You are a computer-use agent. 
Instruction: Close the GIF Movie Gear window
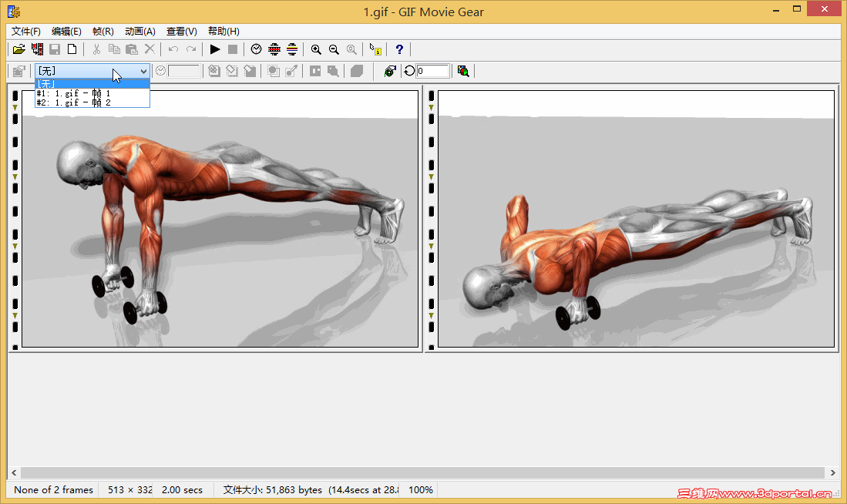(825, 8)
